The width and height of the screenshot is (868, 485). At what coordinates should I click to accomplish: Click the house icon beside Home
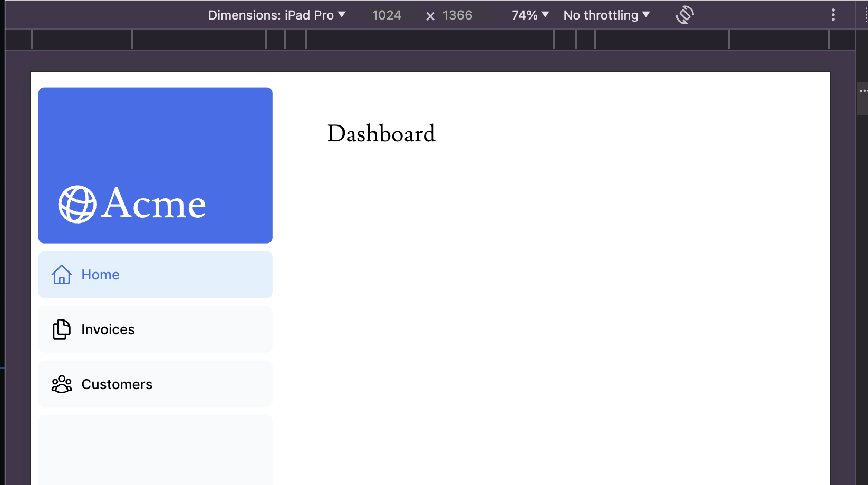pos(62,275)
